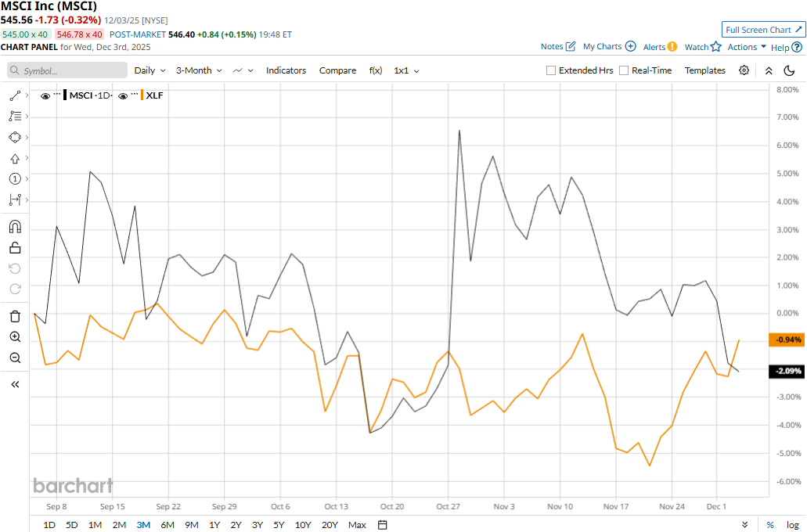Click the Notes link
Viewport: 807px width, 532px height.
point(552,46)
